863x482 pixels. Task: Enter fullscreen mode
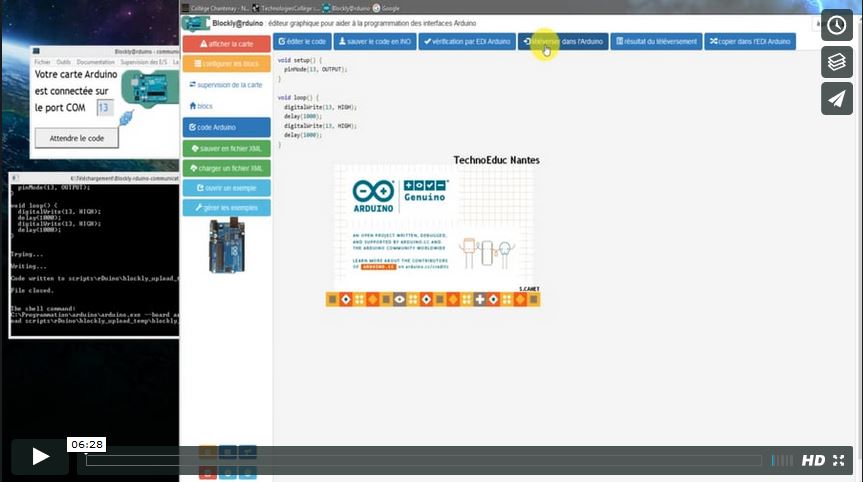[838, 461]
